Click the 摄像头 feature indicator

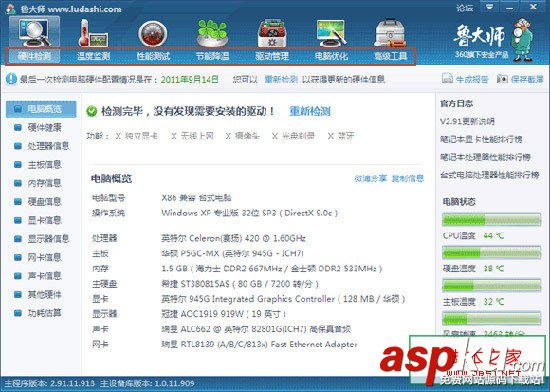(243, 136)
